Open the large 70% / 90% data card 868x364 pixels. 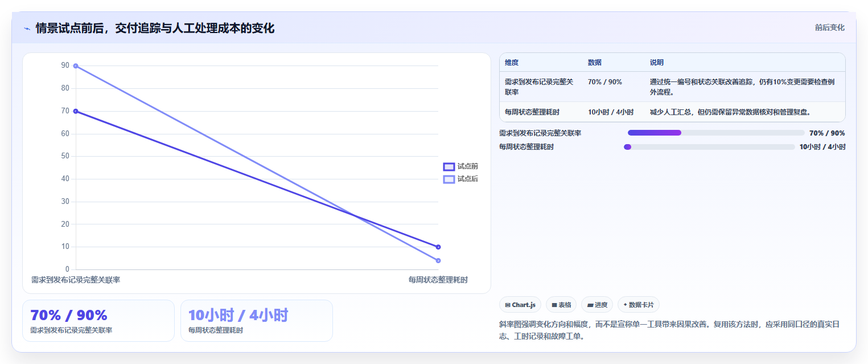pos(98,321)
